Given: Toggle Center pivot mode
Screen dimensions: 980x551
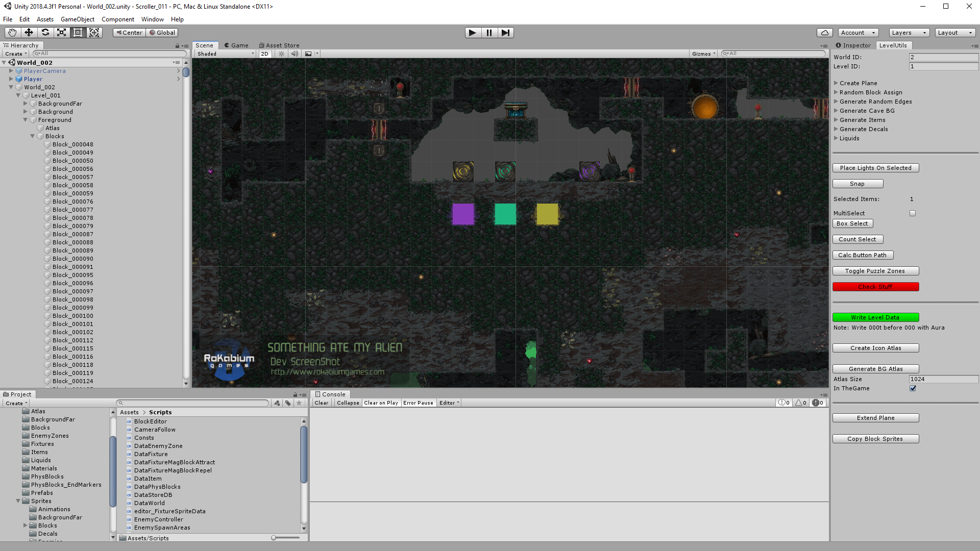Looking at the screenshot, I should 129,33.
